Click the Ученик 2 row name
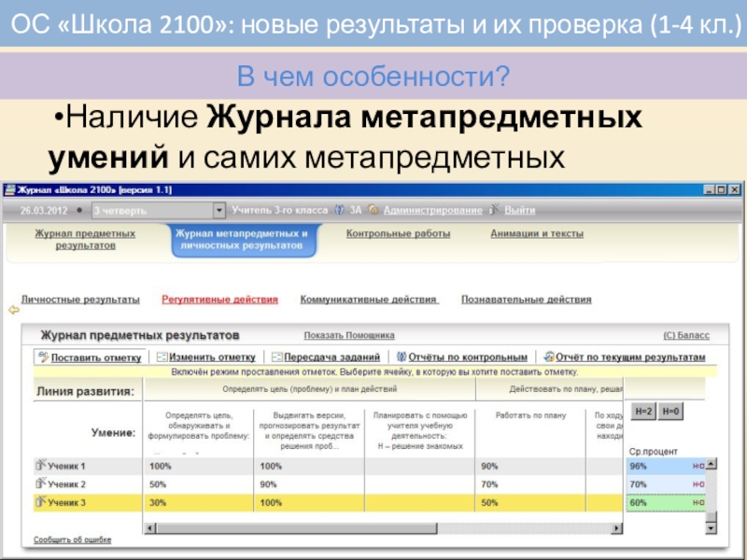 (66, 484)
